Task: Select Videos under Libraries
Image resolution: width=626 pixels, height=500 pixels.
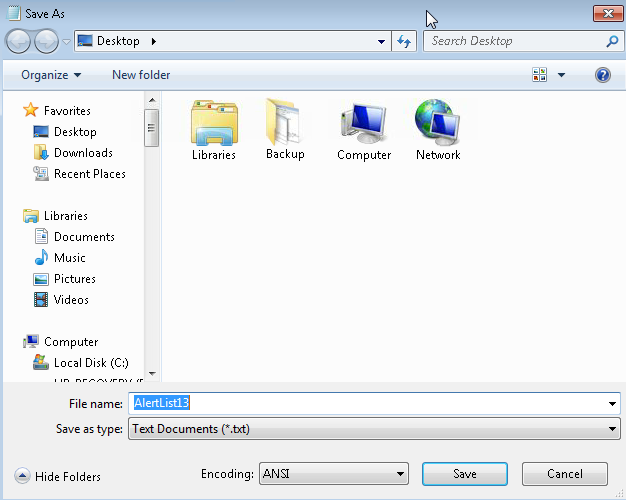Action: [71, 300]
